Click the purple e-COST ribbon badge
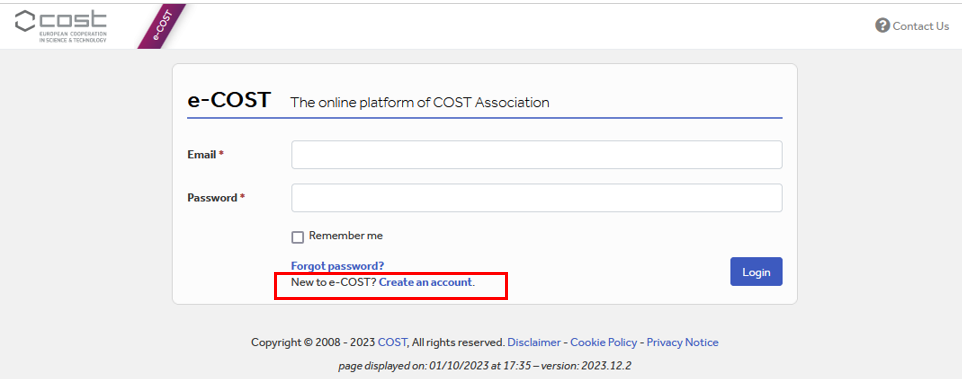The height and width of the screenshot is (379, 962). tap(161, 27)
